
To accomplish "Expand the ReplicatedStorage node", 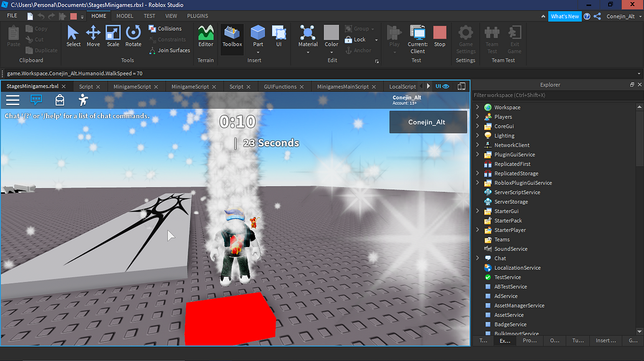I will 478,173.
